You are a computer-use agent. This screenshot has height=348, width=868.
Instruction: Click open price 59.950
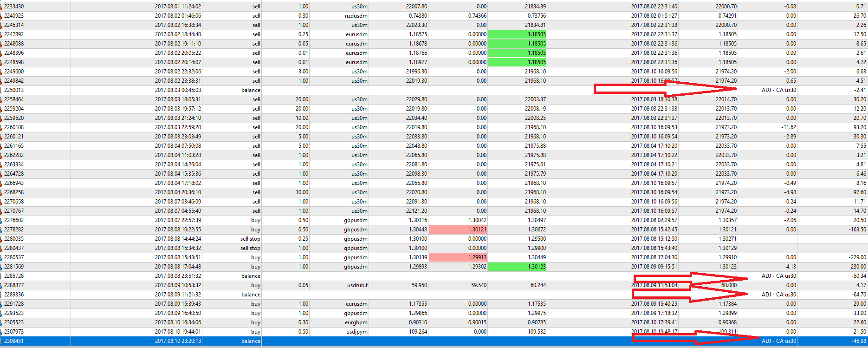tap(419, 285)
